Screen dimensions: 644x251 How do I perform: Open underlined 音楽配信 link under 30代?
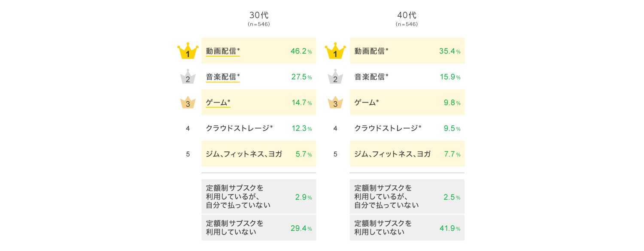222,77
